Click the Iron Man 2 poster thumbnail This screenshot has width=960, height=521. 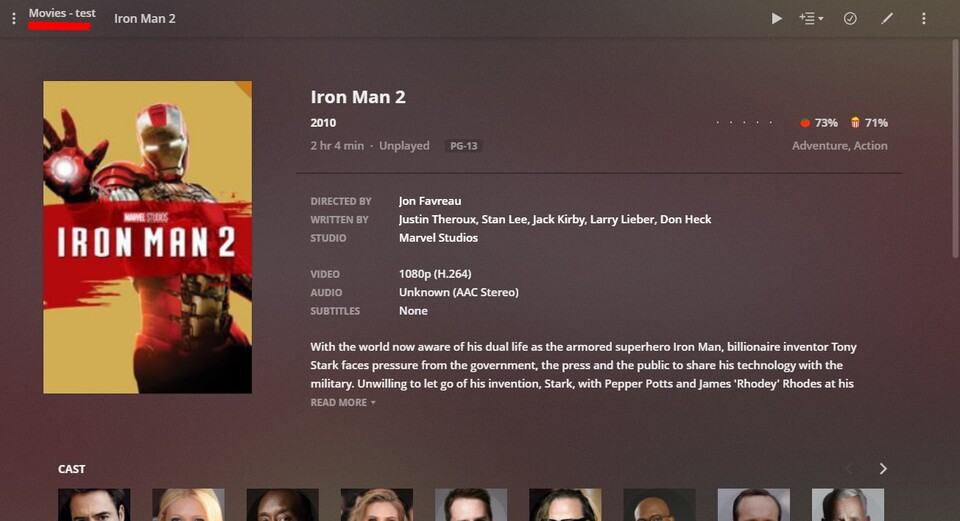coord(147,237)
